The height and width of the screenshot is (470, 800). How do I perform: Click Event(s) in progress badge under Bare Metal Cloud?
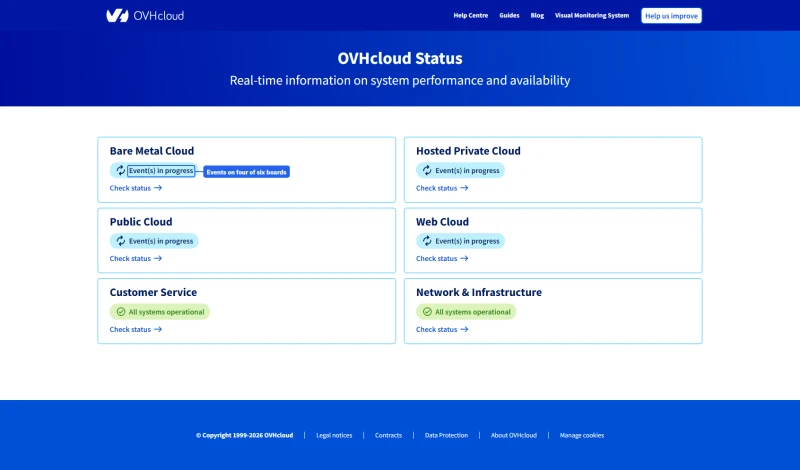pos(154,170)
